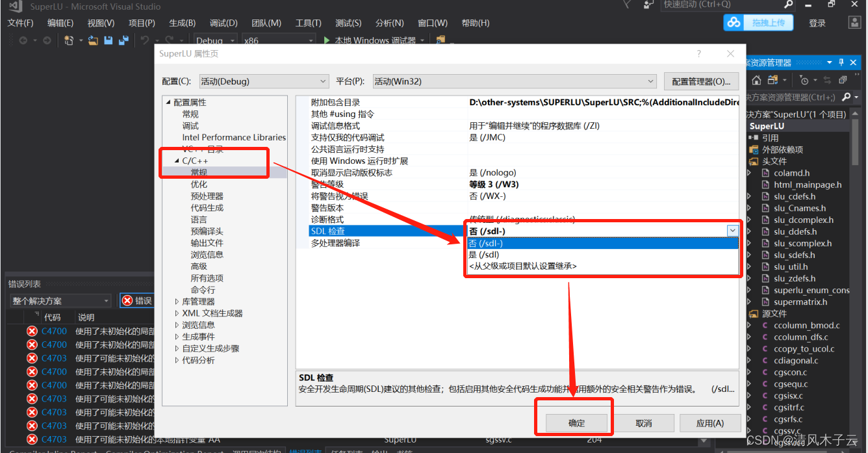This screenshot has width=868, height=453.
Task: Open the 生成(B) menu
Action: (182, 23)
